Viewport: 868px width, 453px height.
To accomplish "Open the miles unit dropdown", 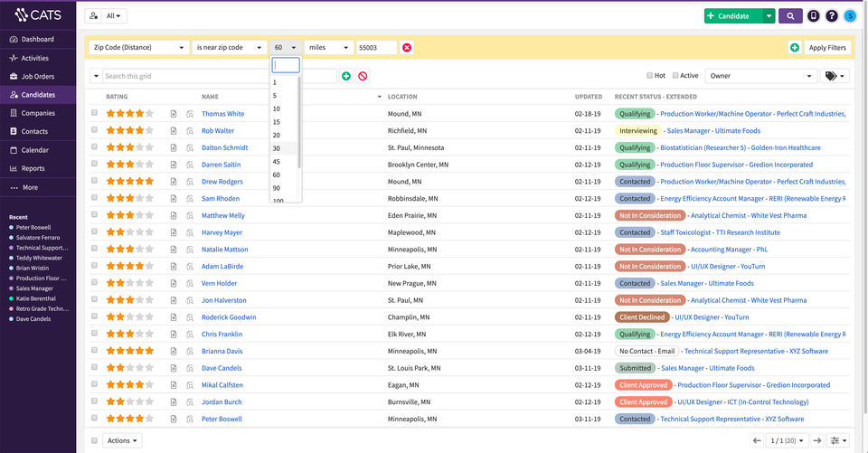I will (328, 47).
